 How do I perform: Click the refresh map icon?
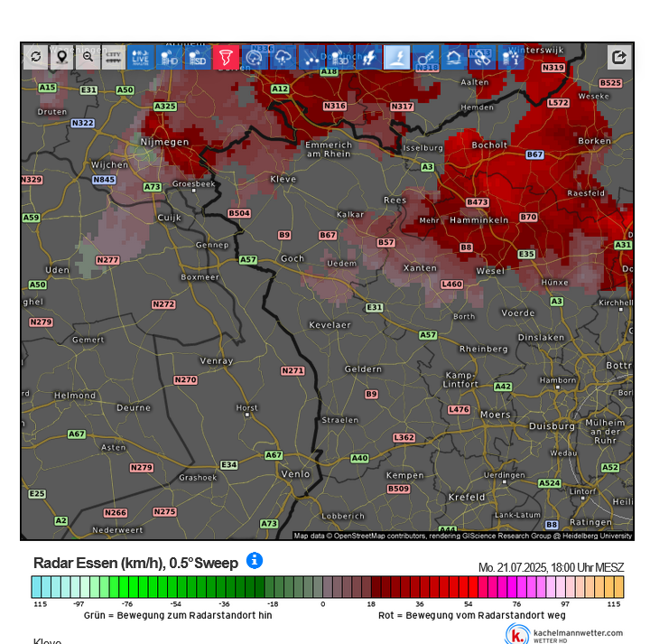click(x=35, y=57)
